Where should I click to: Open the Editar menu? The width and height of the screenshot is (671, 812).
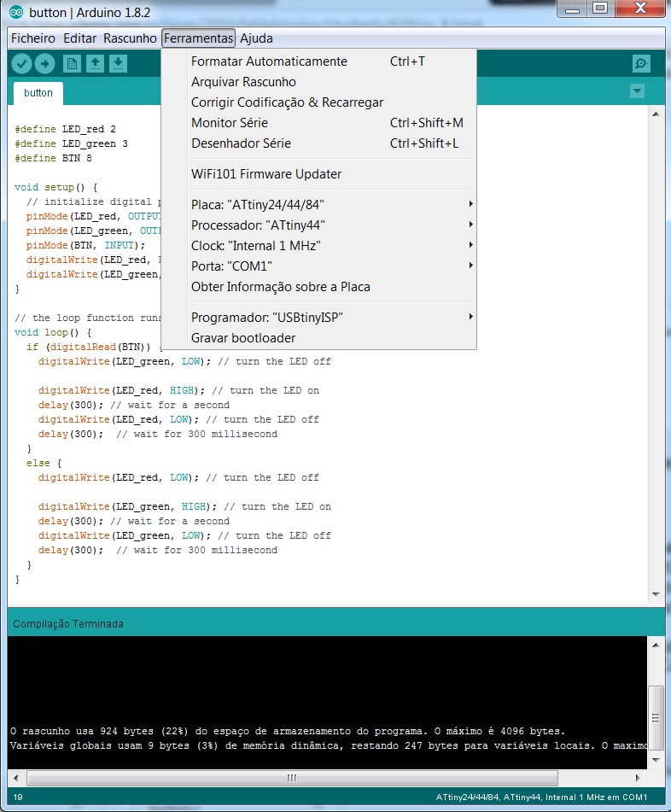[x=79, y=38]
